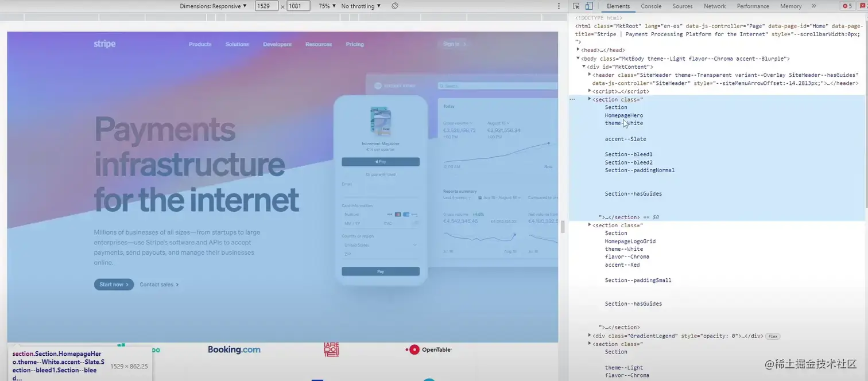868x381 pixels.
Task: Click the red error count badge
Action: tap(847, 6)
